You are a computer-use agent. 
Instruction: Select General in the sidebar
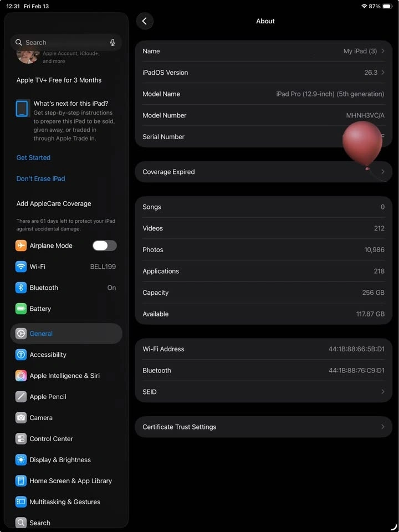tap(66, 334)
